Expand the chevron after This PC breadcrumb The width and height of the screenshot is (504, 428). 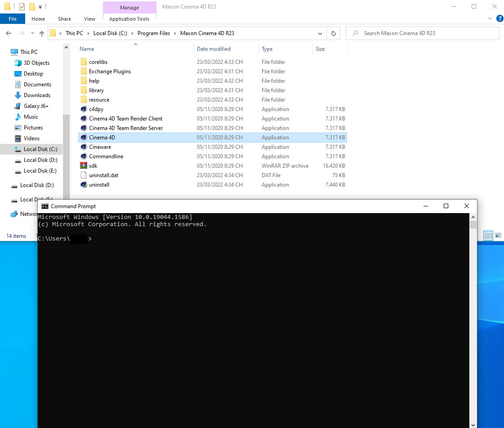coord(88,33)
